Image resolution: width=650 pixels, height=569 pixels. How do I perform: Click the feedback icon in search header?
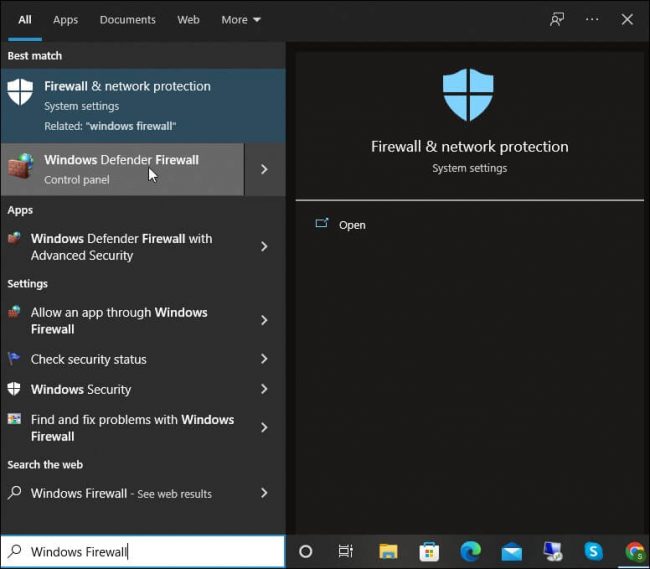[x=557, y=19]
